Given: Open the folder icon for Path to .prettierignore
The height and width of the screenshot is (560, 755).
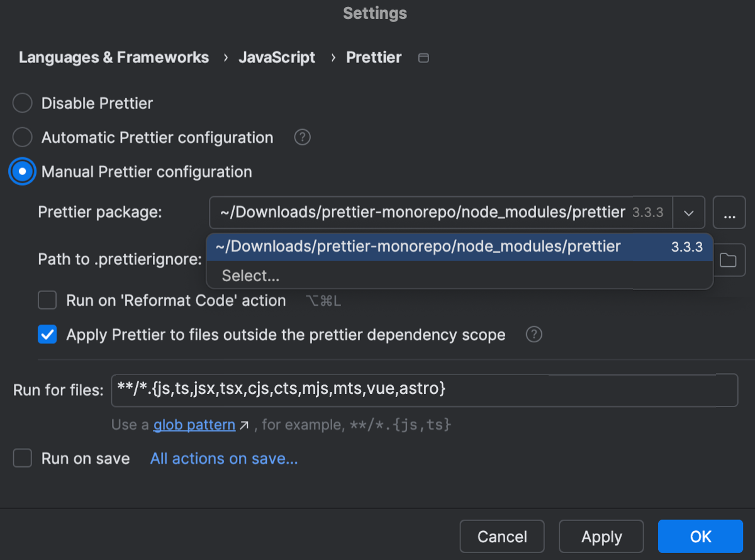Looking at the screenshot, I should click(729, 259).
